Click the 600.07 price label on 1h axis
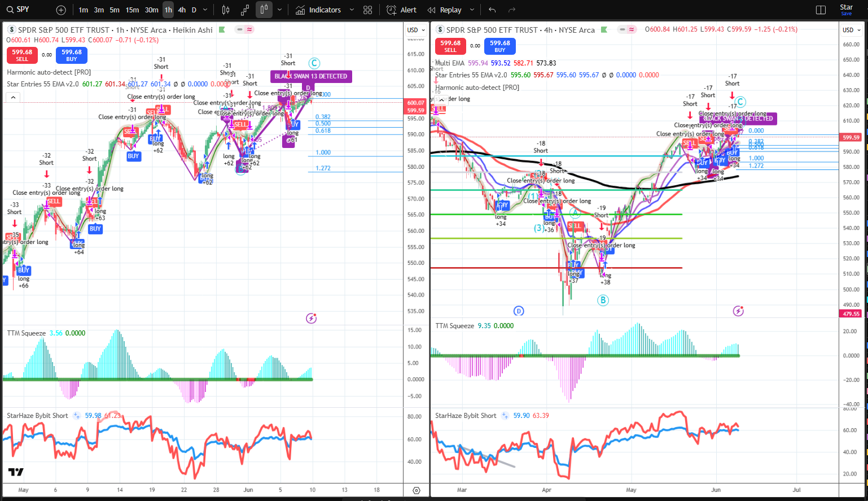The width and height of the screenshot is (868, 501). point(415,103)
